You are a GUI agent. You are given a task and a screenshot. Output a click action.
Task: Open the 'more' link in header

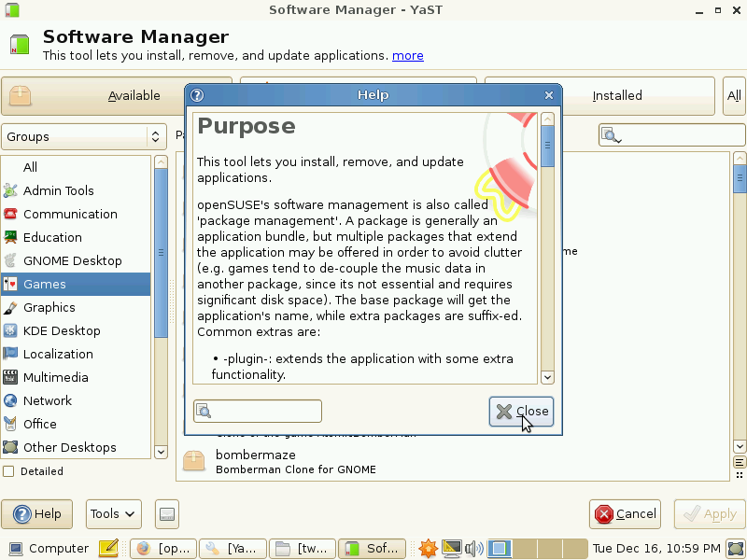[x=408, y=56]
